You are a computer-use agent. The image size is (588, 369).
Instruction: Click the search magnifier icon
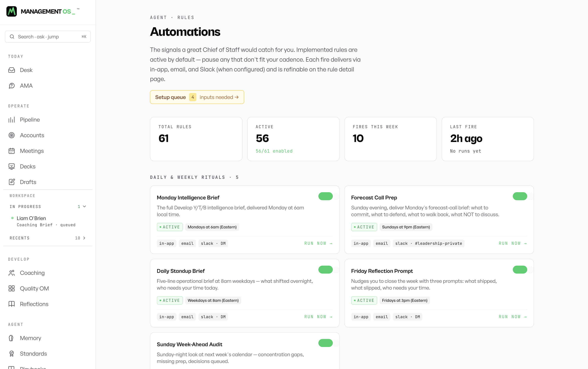click(x=12, y=37)
